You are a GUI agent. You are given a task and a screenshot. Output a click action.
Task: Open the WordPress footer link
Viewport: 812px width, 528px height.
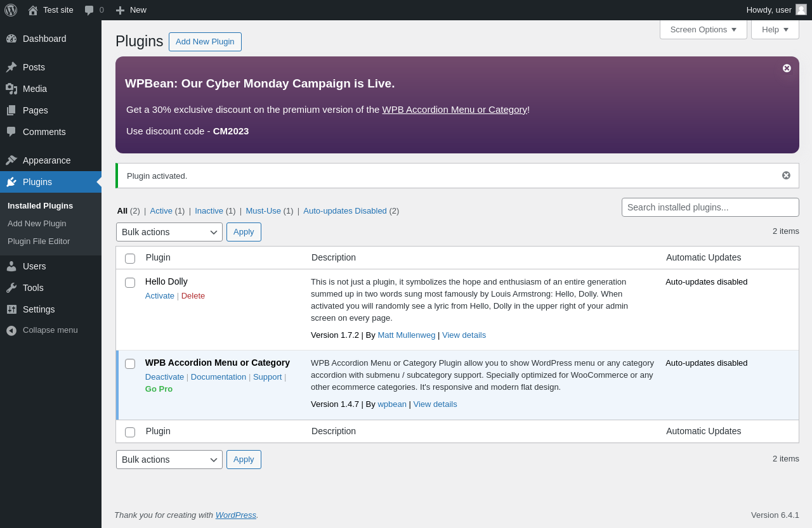point(236,515)
